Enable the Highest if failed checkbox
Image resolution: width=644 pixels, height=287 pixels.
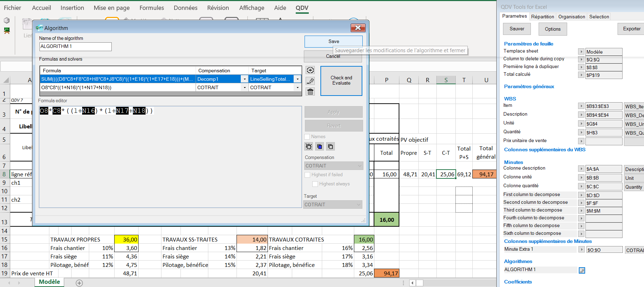point(308,175)
